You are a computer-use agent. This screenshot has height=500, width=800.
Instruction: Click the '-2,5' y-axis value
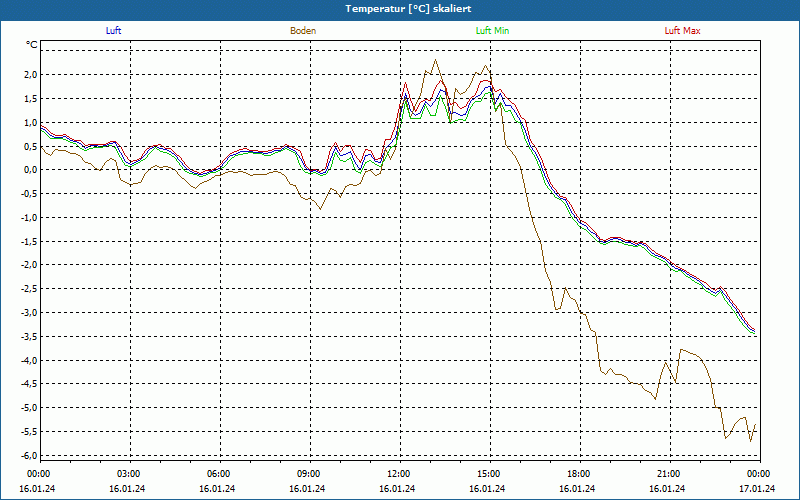[x=29, y=289]
